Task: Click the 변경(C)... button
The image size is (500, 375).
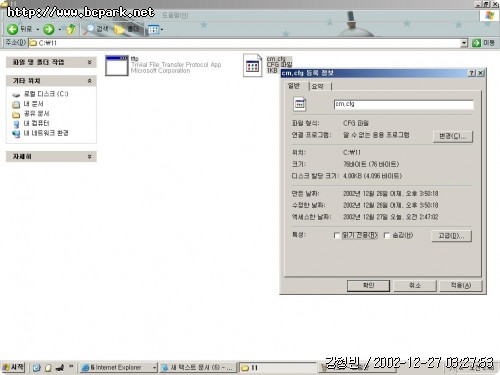Action: point(453,136)
